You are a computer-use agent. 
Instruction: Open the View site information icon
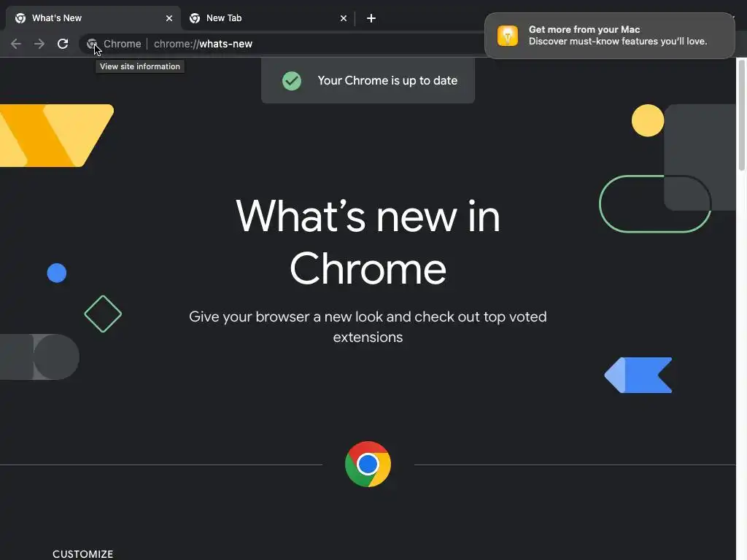click(91, 44)
